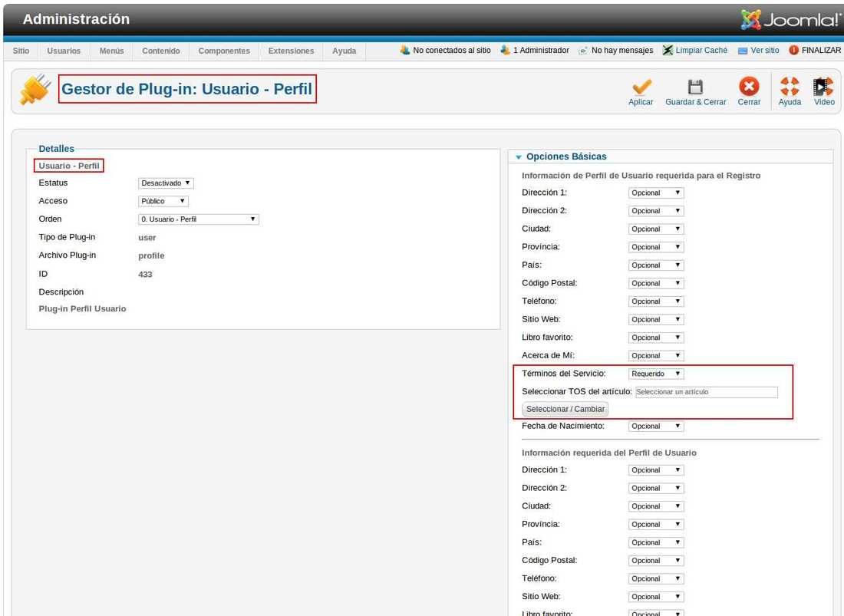Open Registro section's País dropdown
Viewport: 844px width, 616px height.
(x=656, y=265)
